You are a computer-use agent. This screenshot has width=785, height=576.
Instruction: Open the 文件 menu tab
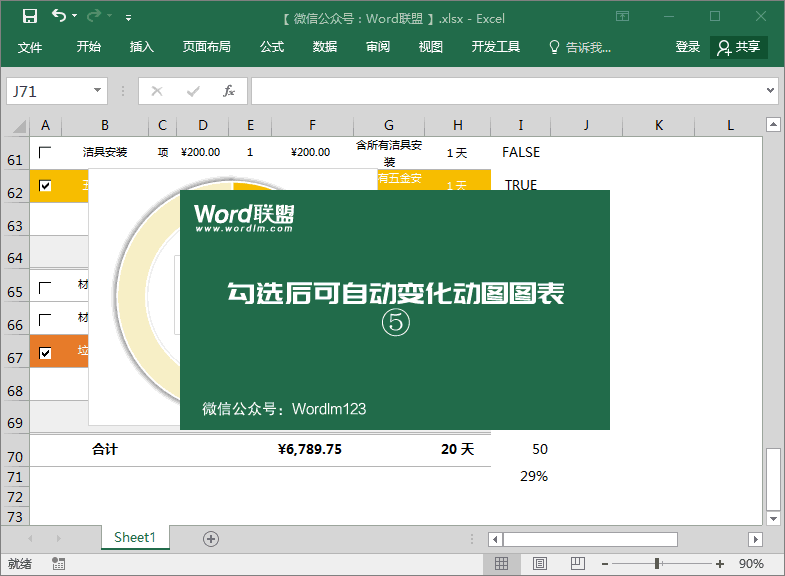pyautogui.click(x=30, y=48)
